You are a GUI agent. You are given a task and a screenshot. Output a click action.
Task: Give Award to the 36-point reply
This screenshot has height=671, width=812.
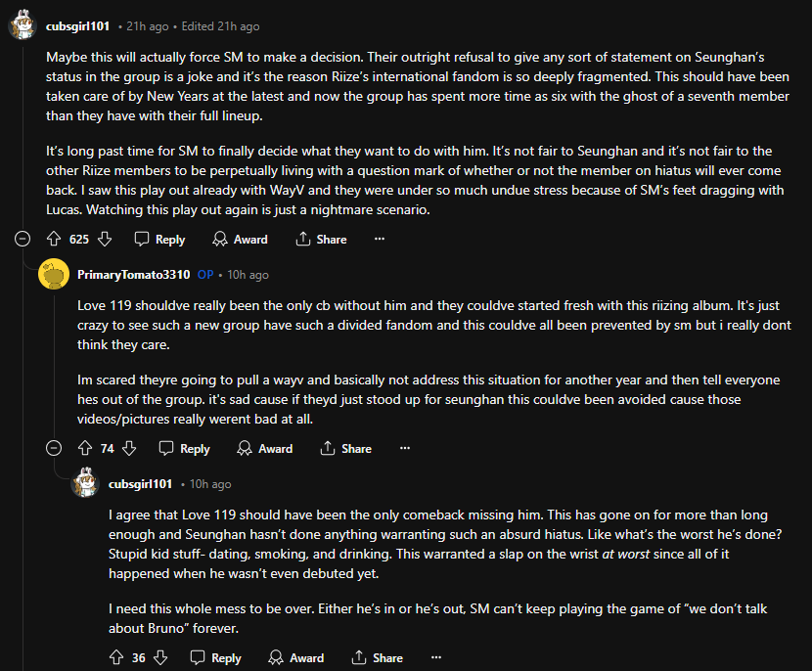coord(295,657)
